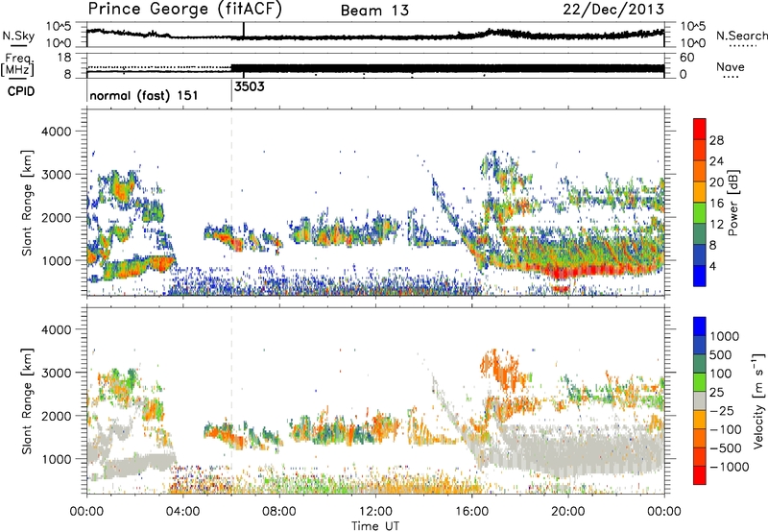
Task: Click the 'normal (fast) 151' CPID text
Action: coord(144,95)
